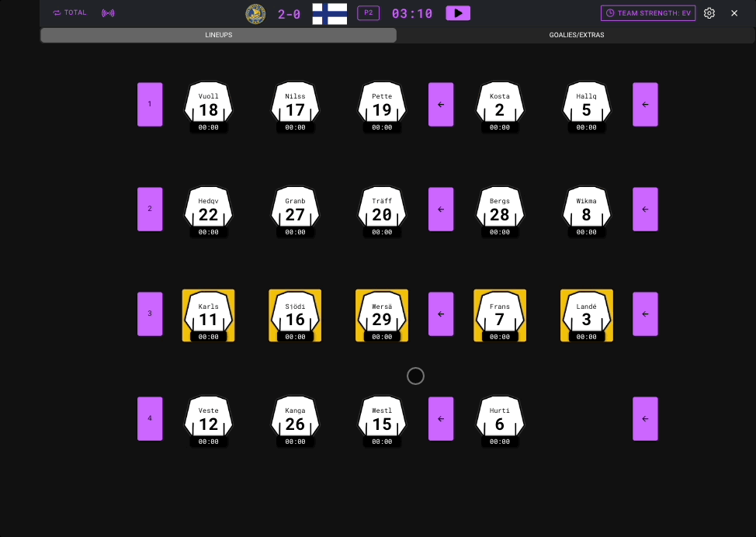Select line 1 button
Image resolution: width=756 pixels, height=537 pixels.
coord(150,104)
